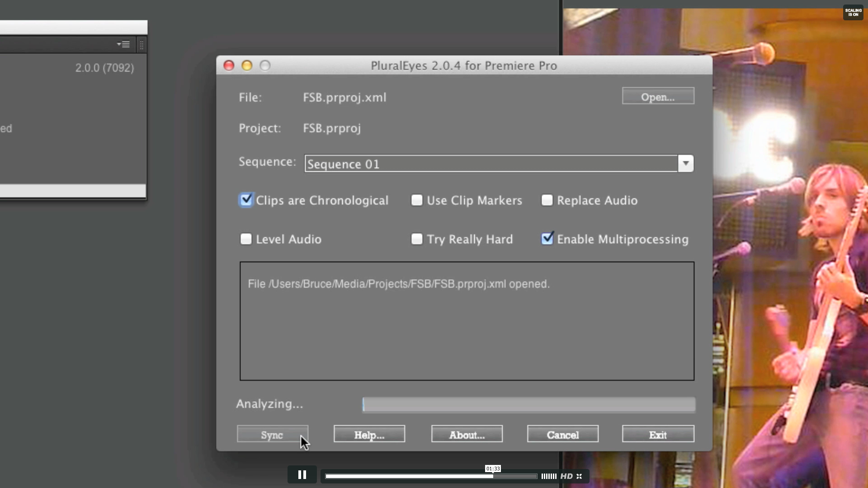Click the PluralEyes 2.0.4 title bar text
Viewport: 868px width, 488px height.
pyautogui.click(x=464, y=66)
